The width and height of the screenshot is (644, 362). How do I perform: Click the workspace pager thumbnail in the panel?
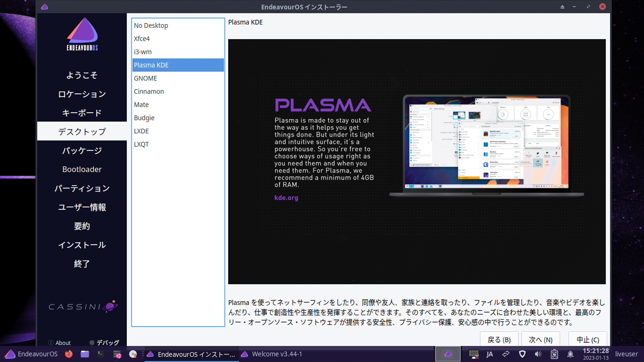(x=448, y=354)
